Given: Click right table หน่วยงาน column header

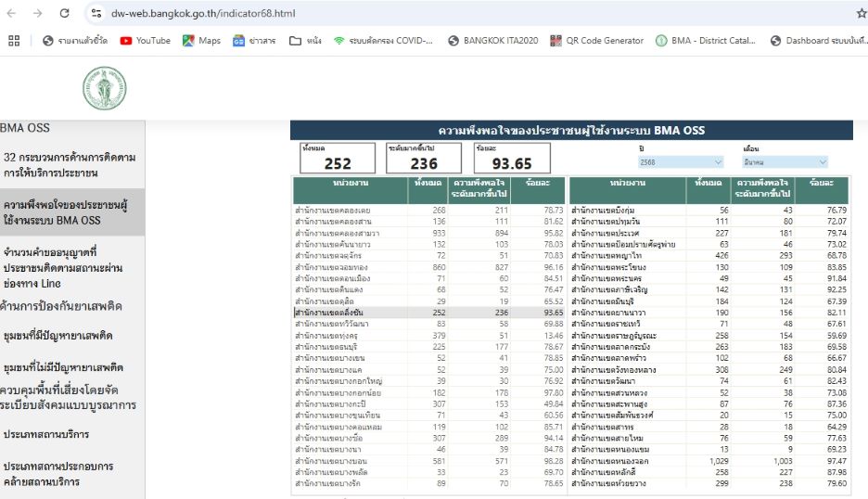Looking at the screenshot, I should [x=628, y=190].
